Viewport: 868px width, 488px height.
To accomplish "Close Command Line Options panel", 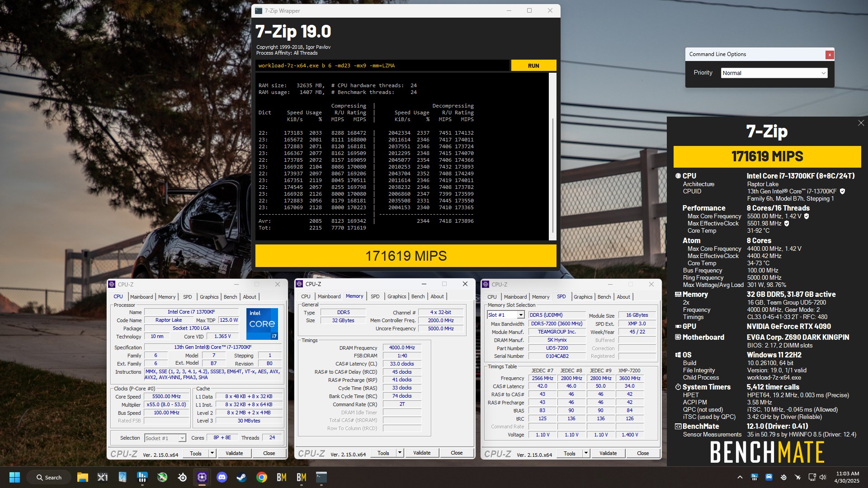I will point(830,55).
